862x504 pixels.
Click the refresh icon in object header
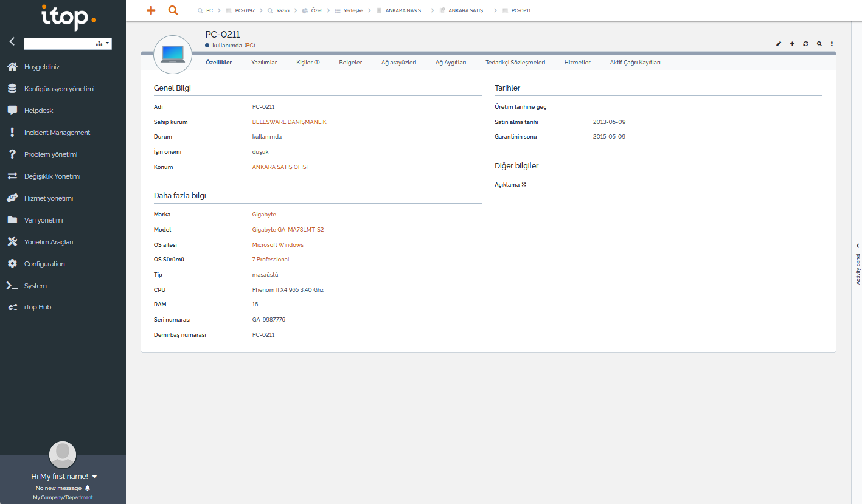pyautogui.click(x=805, y=44)
